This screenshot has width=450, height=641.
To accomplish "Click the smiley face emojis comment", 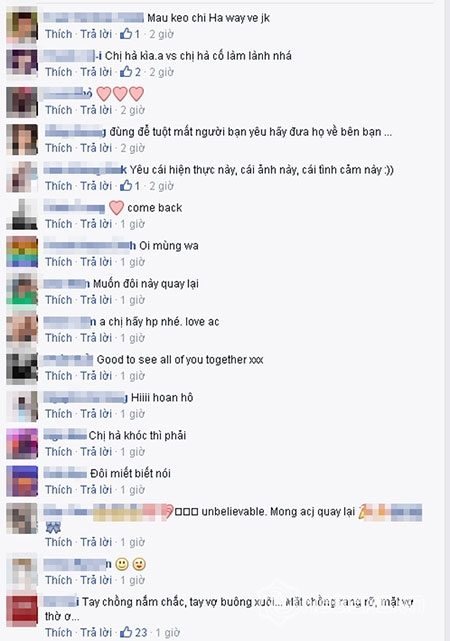I will [x=131, y=564].
